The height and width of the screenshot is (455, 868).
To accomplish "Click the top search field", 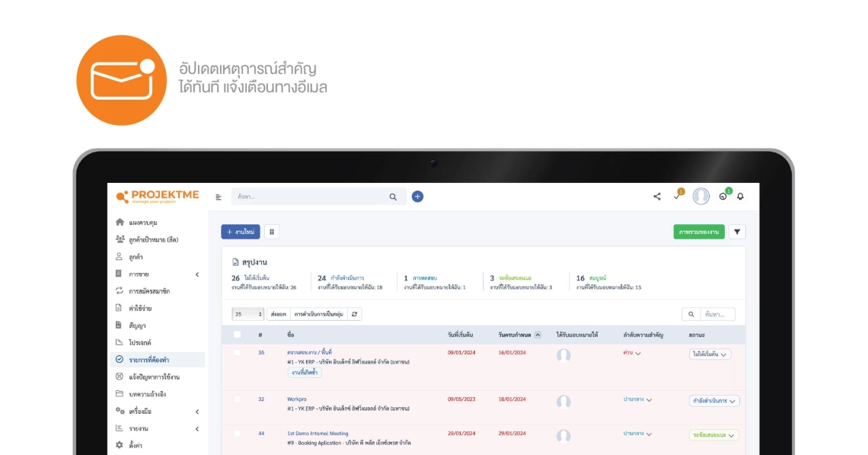I will point(312,197).
